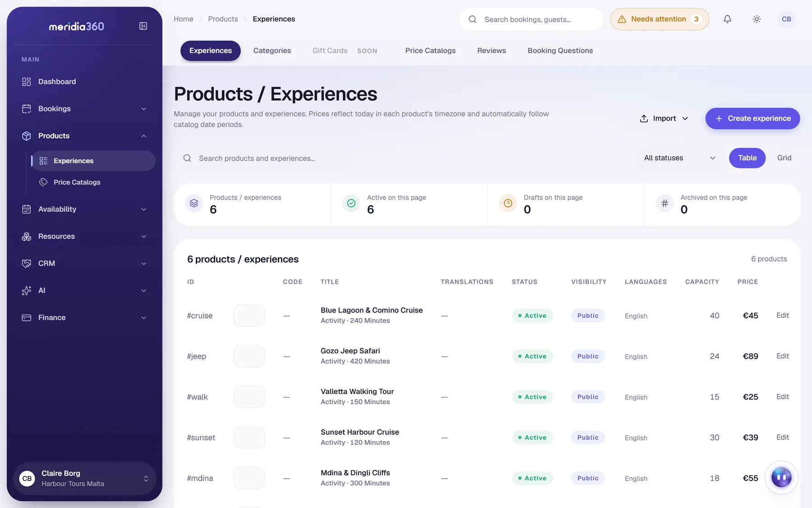Switch to the Reviews tab
Screen dimensions: 812x508
coord(492,51)
